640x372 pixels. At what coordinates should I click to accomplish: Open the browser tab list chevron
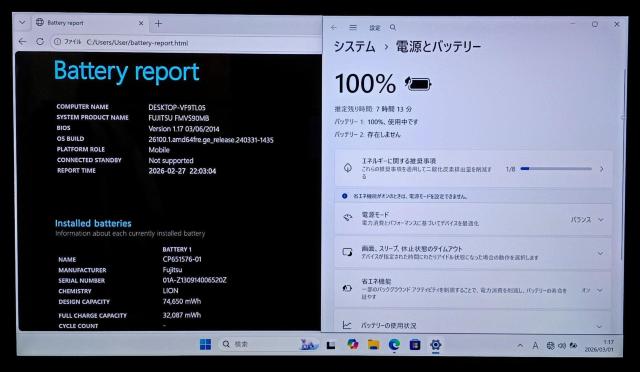[22, 23]
